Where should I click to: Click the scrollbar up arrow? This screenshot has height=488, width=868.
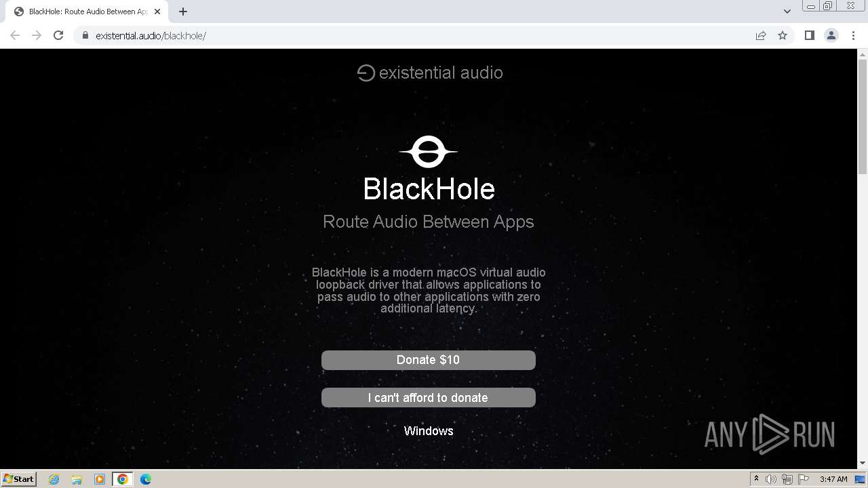click(x=863, y=54)
